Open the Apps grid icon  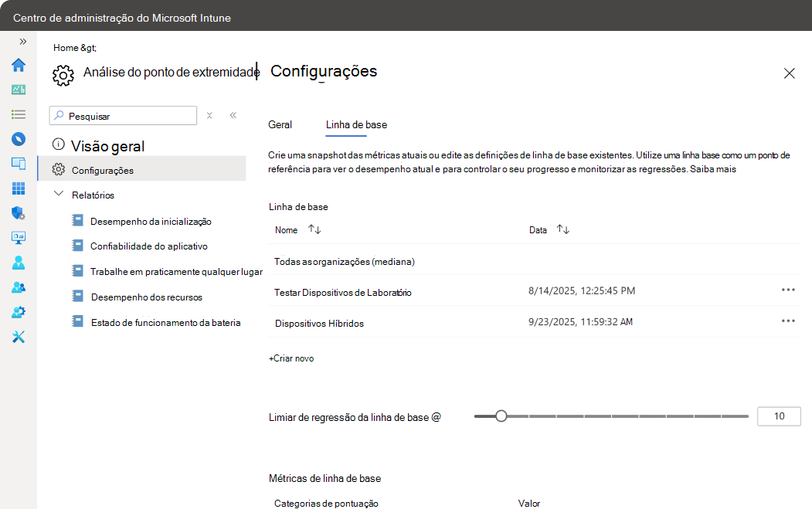pos(18,188)
